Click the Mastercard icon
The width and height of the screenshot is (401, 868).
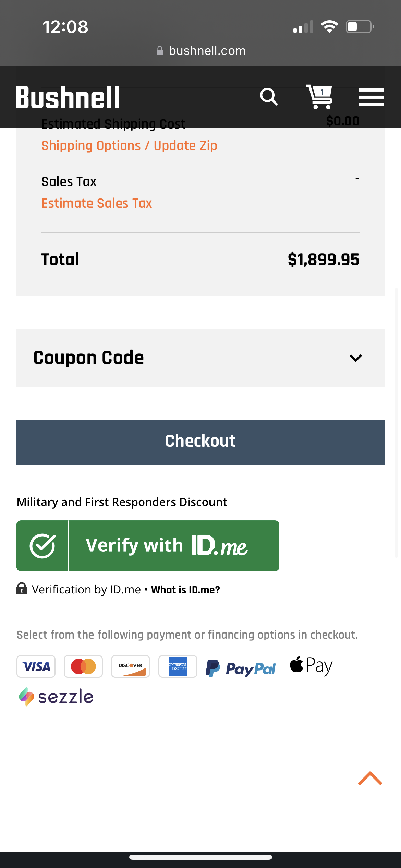pos(83,666)
